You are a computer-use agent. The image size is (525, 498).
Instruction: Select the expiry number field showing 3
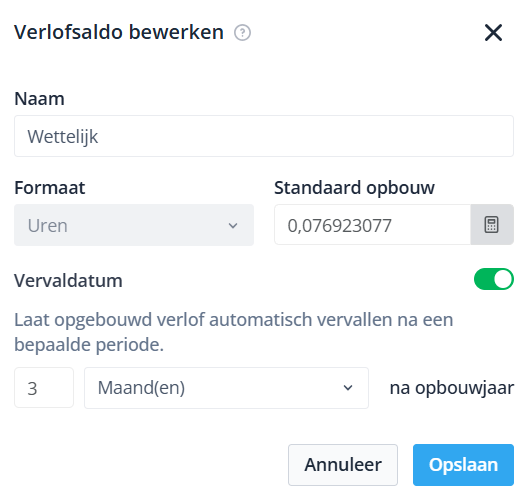coord(44,388)
